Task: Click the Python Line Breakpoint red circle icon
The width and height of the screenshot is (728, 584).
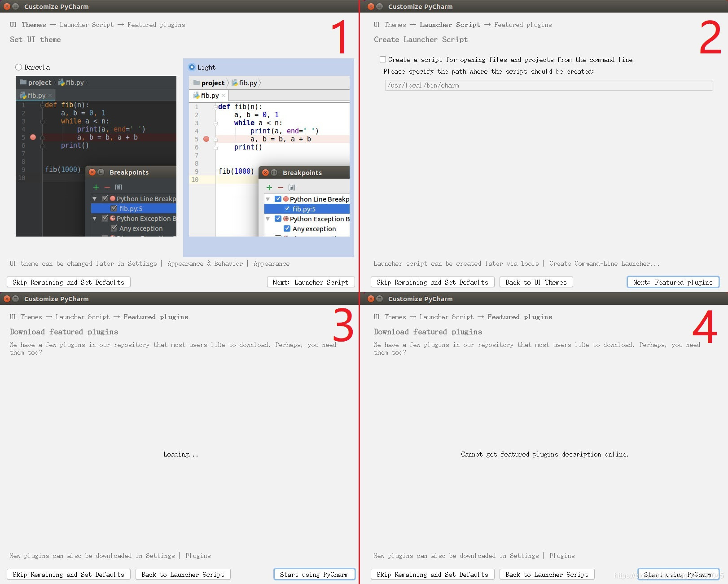Action: pyautogui.click(x=285, y=198)
